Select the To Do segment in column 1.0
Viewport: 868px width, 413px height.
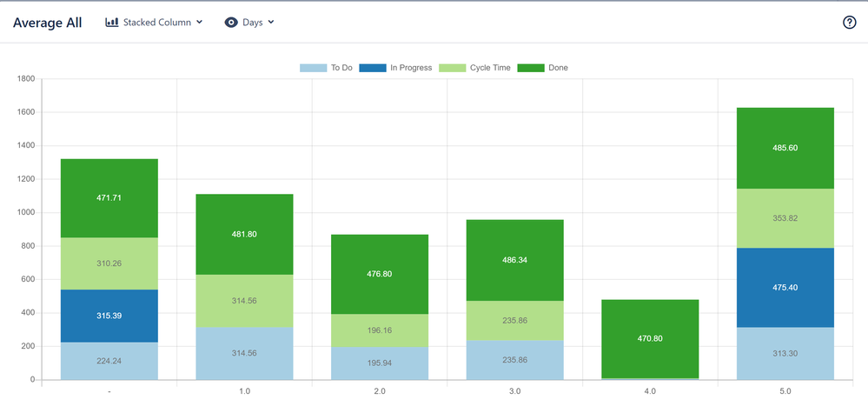point(245,353)
